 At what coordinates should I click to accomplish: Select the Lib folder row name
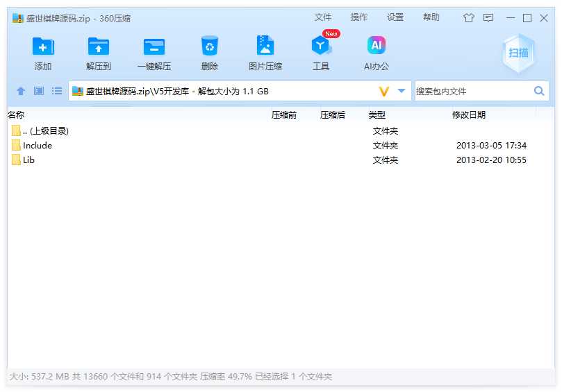point(28,160)
